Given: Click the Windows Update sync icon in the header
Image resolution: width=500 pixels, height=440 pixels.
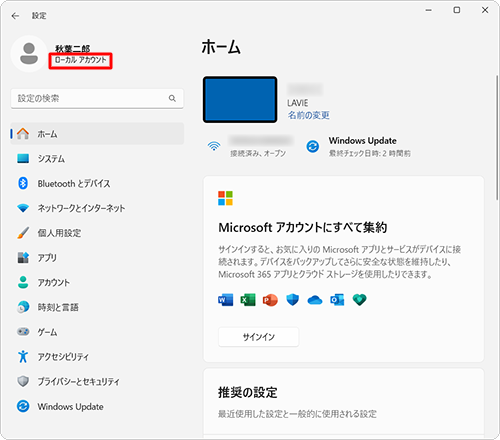Looking at the screenshot, I should pos(313,146).
